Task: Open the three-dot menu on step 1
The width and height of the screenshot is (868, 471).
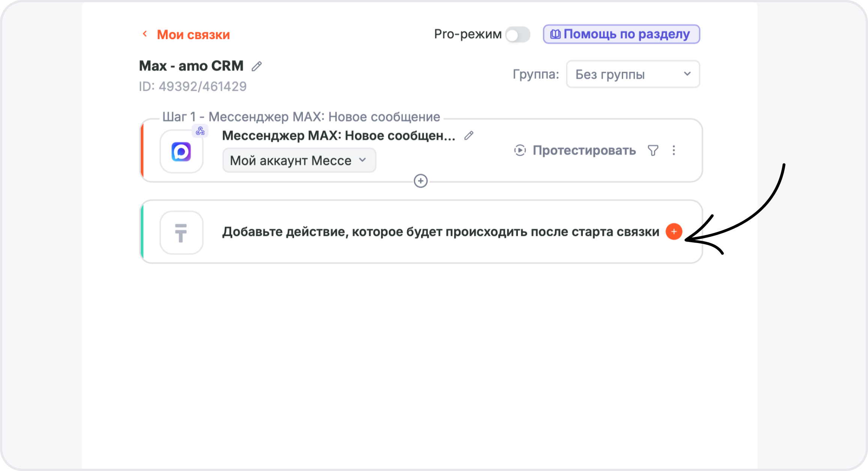Action: (x=674, y=150)
